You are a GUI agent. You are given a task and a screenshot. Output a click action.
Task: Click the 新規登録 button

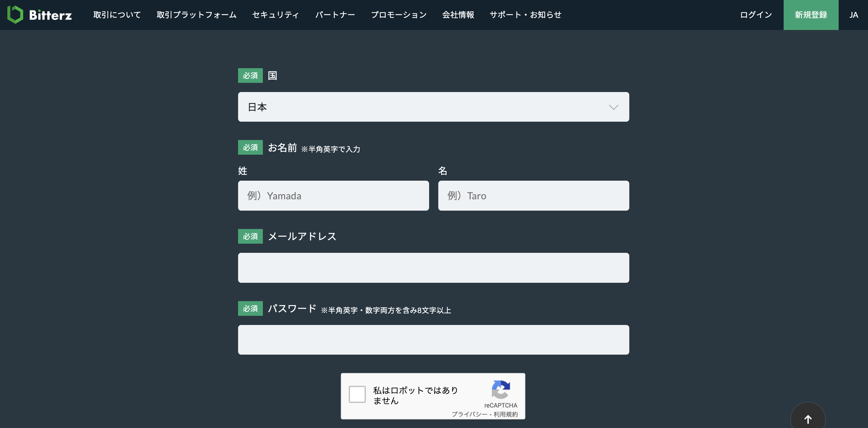coord(811,14)
